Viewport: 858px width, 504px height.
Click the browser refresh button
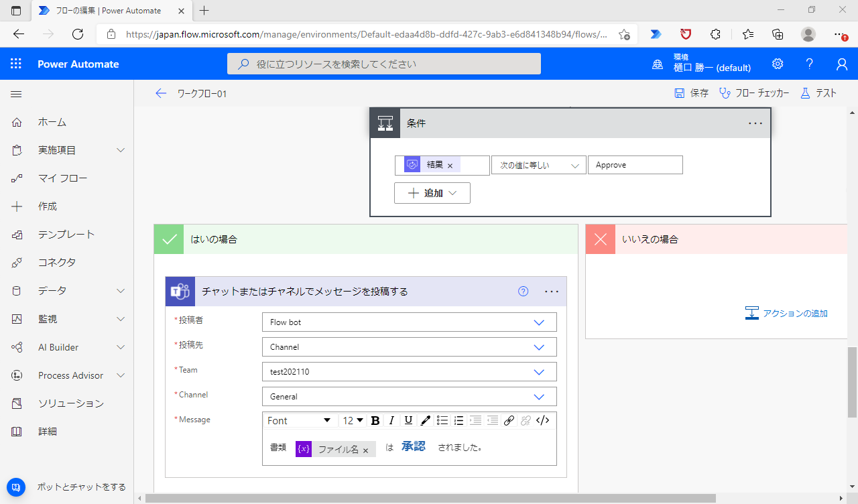(78, 34)
